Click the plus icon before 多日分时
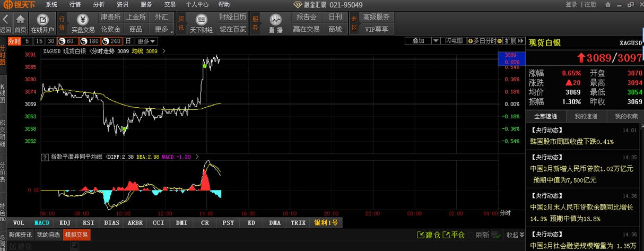Screen dimensions: 644x251 pyautogui.click(x=469, y=41)
